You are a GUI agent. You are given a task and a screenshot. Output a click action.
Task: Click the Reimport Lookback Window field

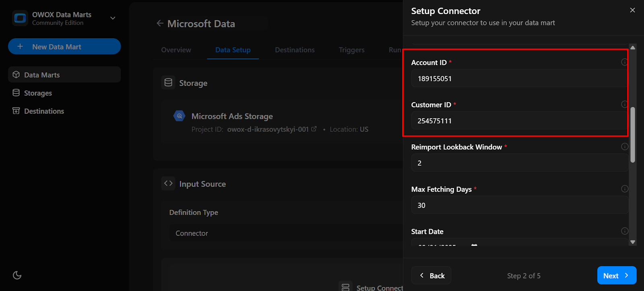coord(518,163)
